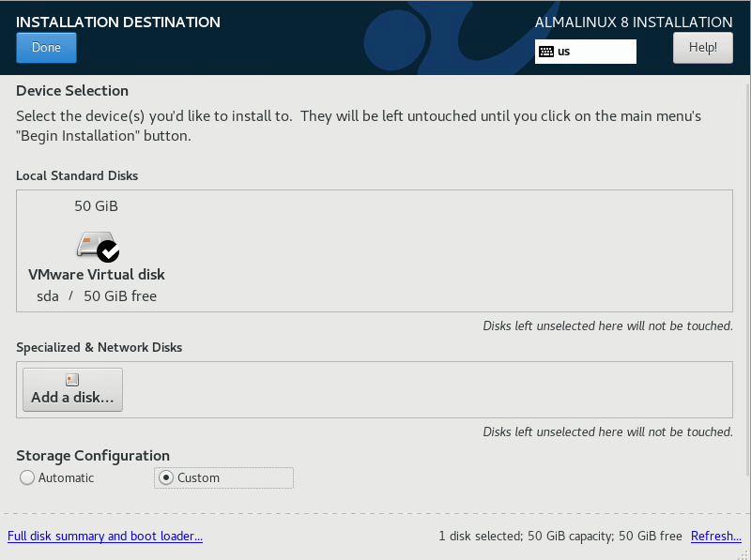Open Full disk summary and boot loader link
Viewport: 751px width, 560px height.
105,536
